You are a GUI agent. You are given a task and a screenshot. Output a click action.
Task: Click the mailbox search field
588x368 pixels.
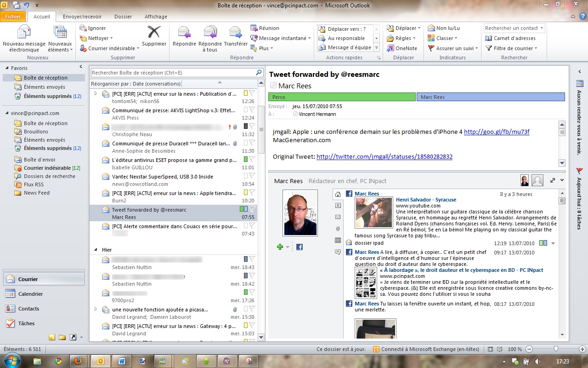pos(177,73)
